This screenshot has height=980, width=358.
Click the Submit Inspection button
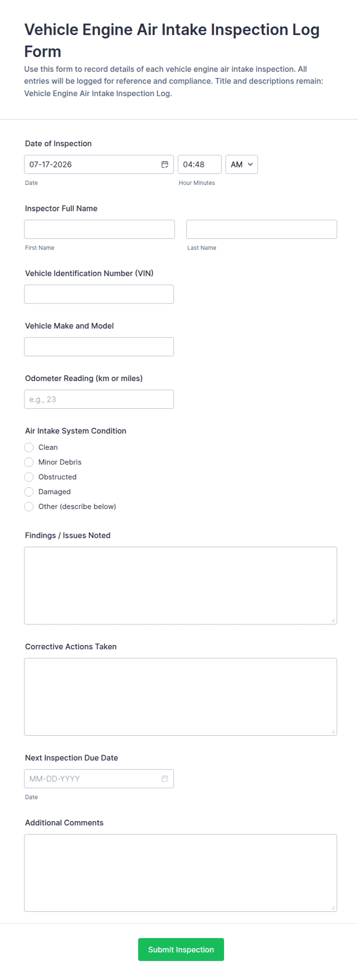181,950
